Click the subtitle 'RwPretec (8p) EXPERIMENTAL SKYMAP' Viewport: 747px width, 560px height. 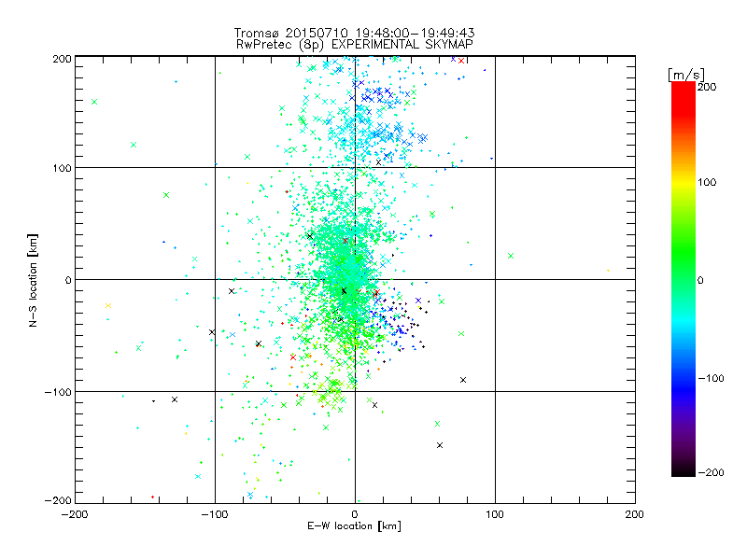tap(355, 45)
